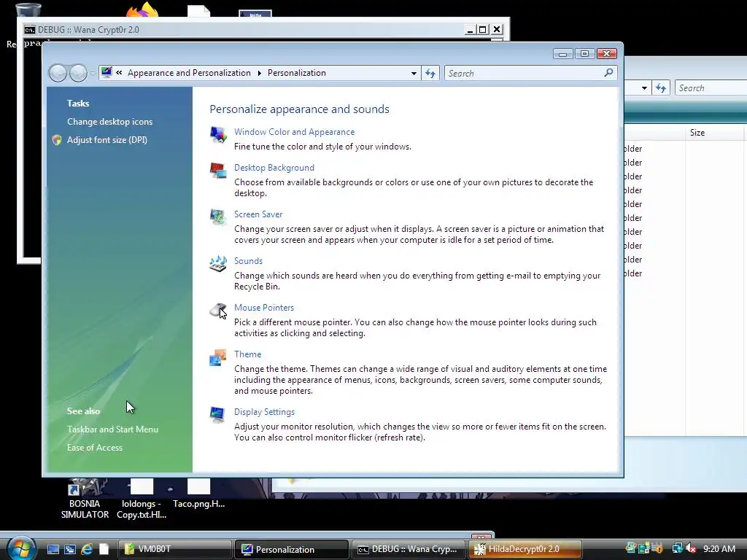Open Mouse Pointers link

[264, 308]
